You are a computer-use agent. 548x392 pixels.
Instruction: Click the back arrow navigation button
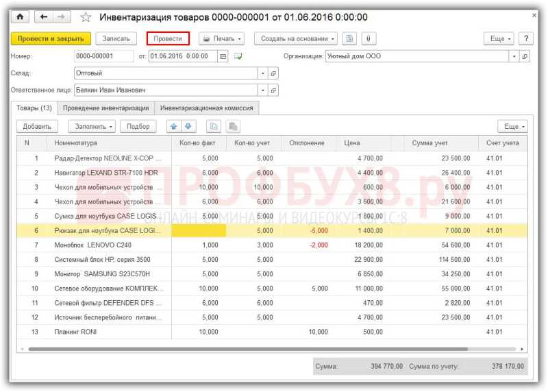click(x=44, y=16)
